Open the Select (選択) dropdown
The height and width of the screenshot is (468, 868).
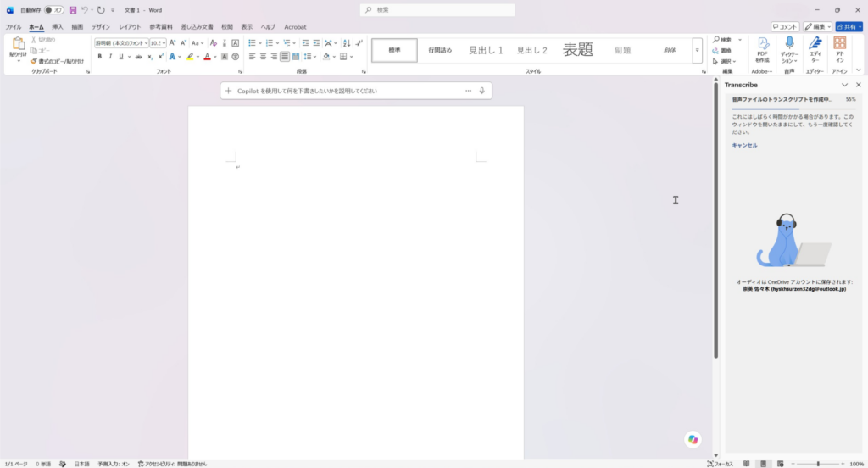click(x=724, y=62)
